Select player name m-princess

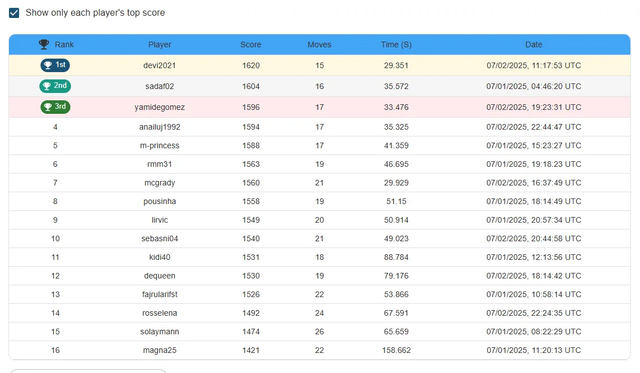click(x=160, y=145)
